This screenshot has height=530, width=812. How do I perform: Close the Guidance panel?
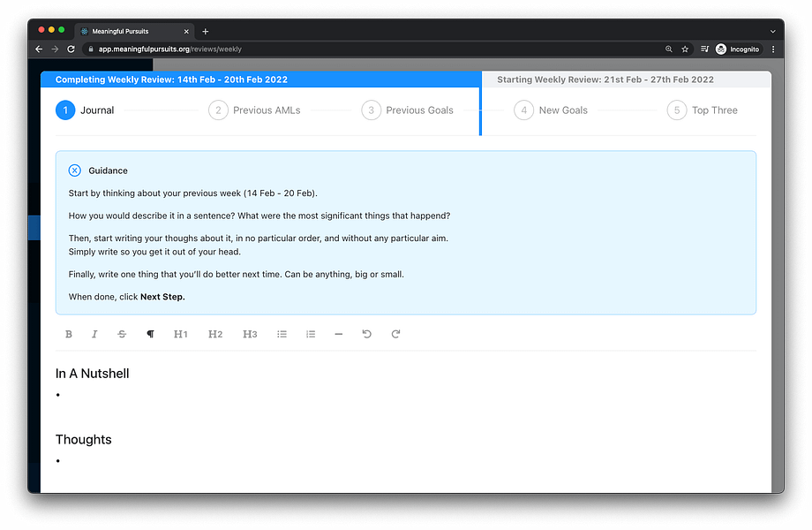(74, 170)
